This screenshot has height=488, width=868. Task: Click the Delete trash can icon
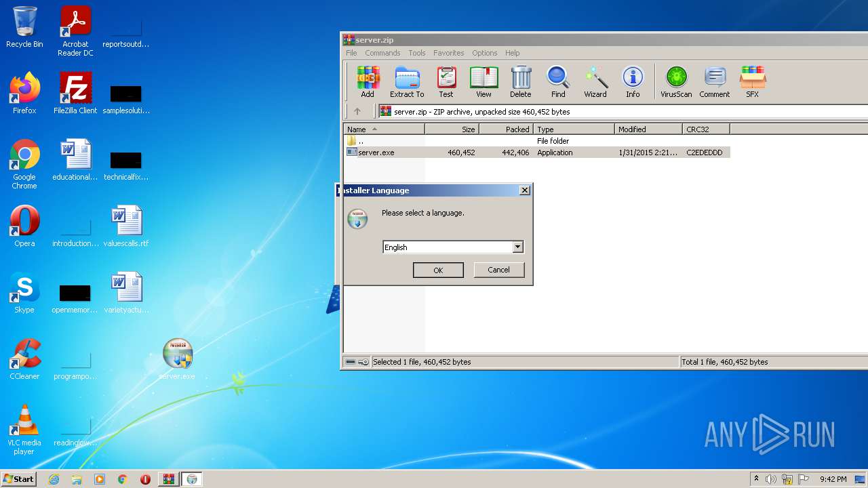coord(521,82)
